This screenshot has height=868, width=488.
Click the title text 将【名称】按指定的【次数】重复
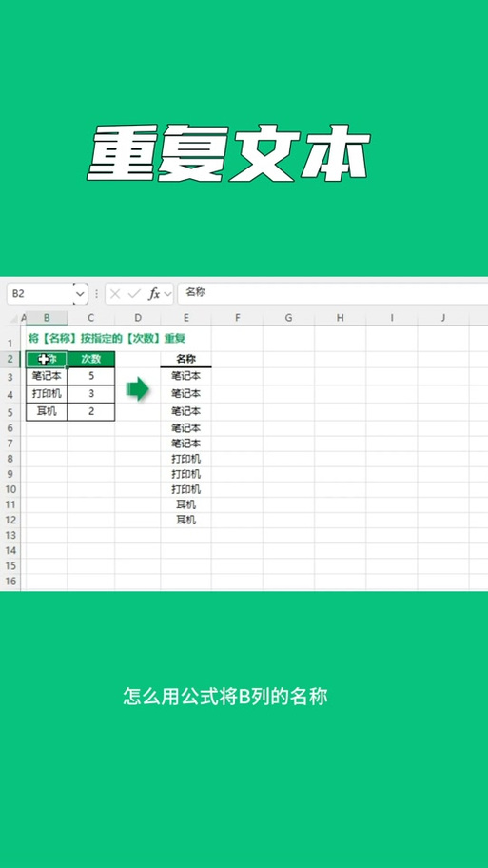tap(107, 338)
